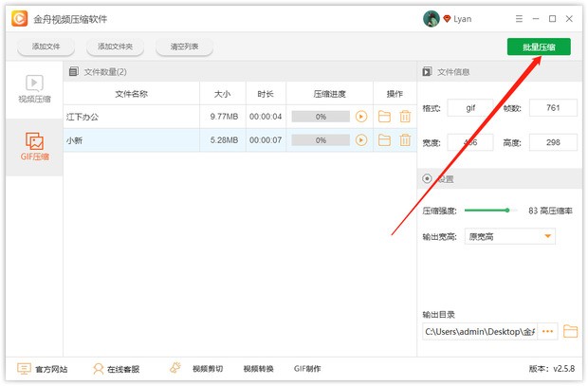Remove 小新 using the trash icon
Viewport: 588px width, 386px height.
point(405,140)
